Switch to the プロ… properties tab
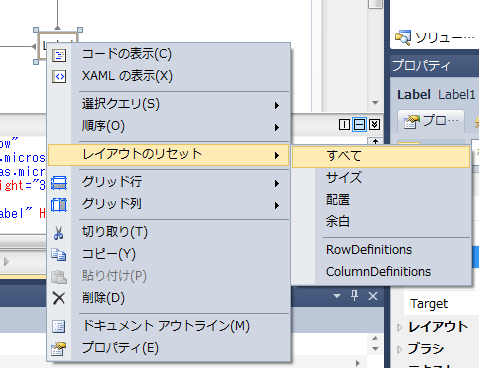 coord(431,121)
